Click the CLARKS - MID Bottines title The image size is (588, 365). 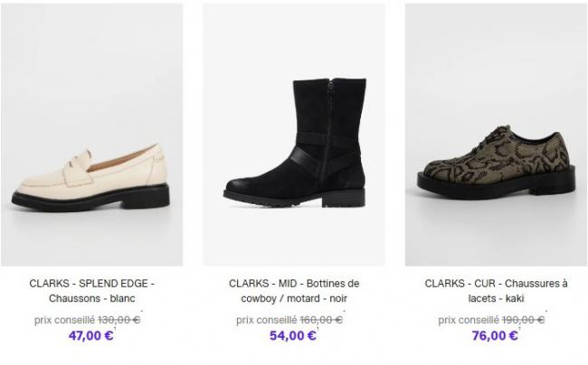click(294, 290)
